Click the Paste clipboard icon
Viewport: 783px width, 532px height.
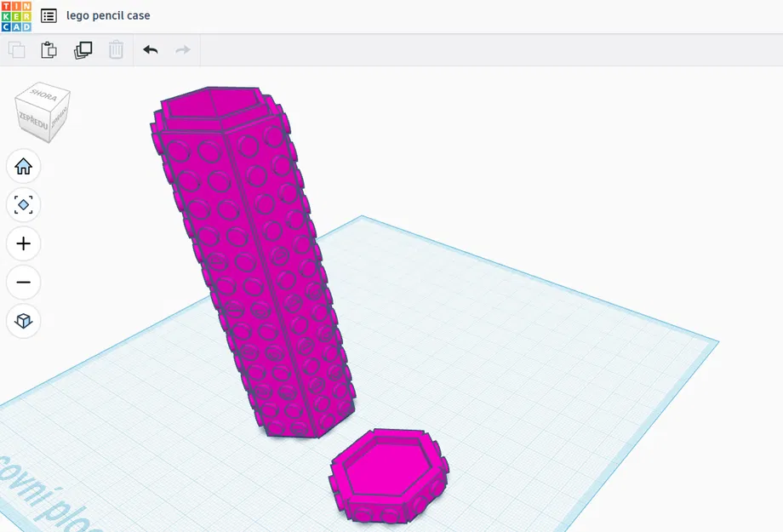coord(49,50)
